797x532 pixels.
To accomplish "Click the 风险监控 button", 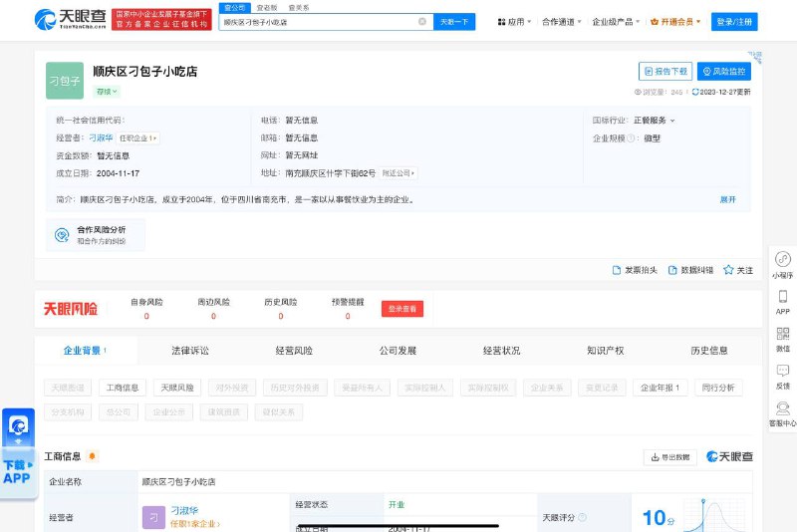I will (724, 71).
